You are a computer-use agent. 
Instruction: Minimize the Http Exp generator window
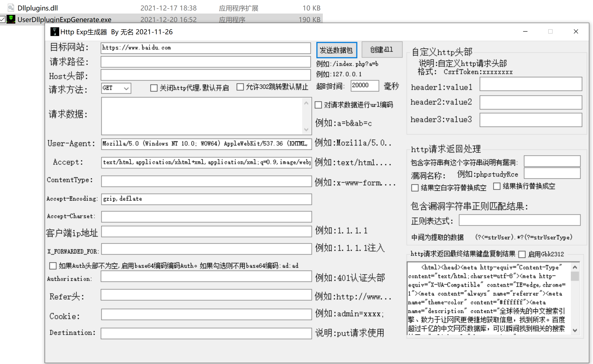pyautogui.click(x=525, y=32)
